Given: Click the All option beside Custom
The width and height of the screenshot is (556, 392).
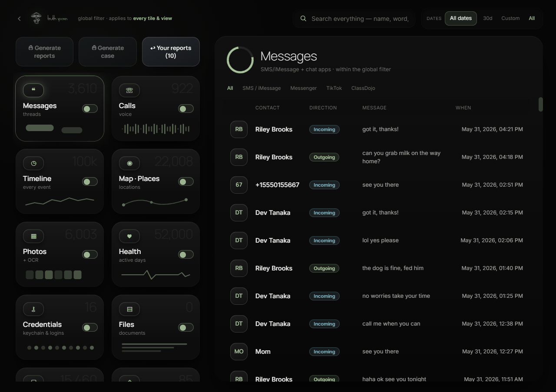Looking at the screenshot, I should coord(532,18).
